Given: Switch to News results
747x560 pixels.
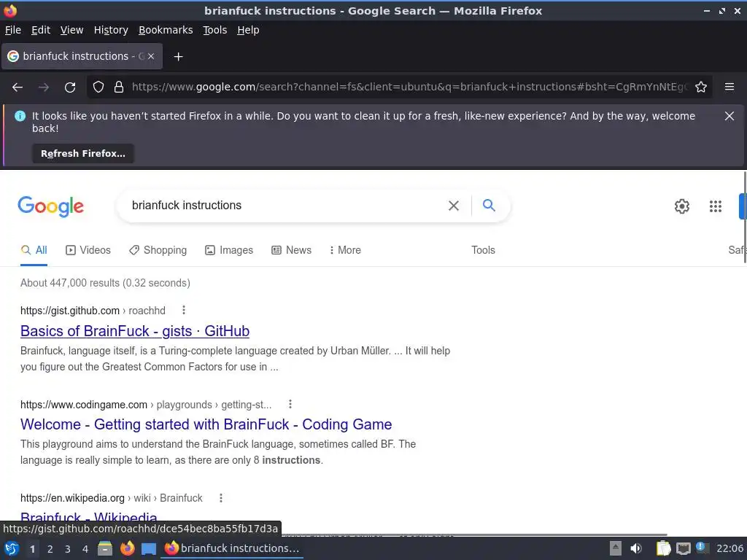Looking at the screenshot, I should [292, 250].
